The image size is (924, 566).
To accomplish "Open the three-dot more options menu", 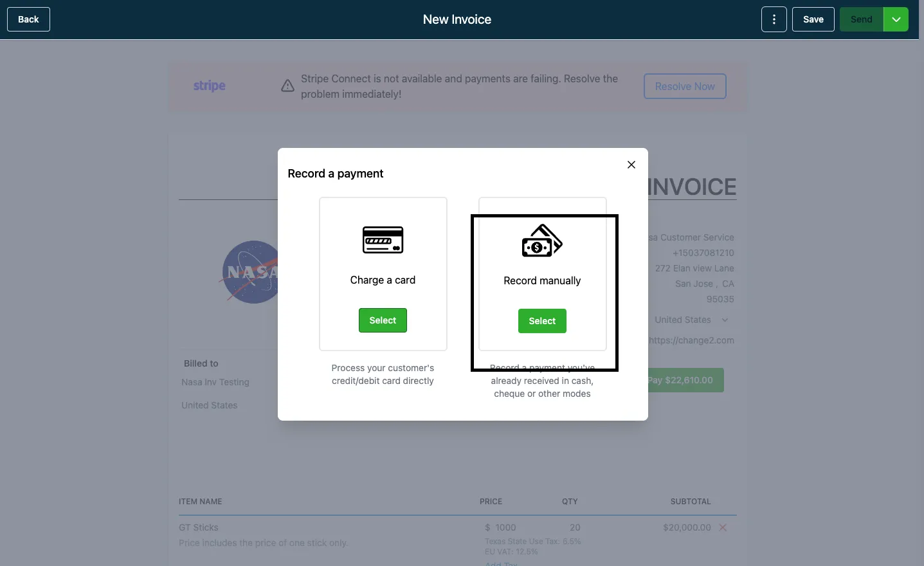I will pos(774,19).
